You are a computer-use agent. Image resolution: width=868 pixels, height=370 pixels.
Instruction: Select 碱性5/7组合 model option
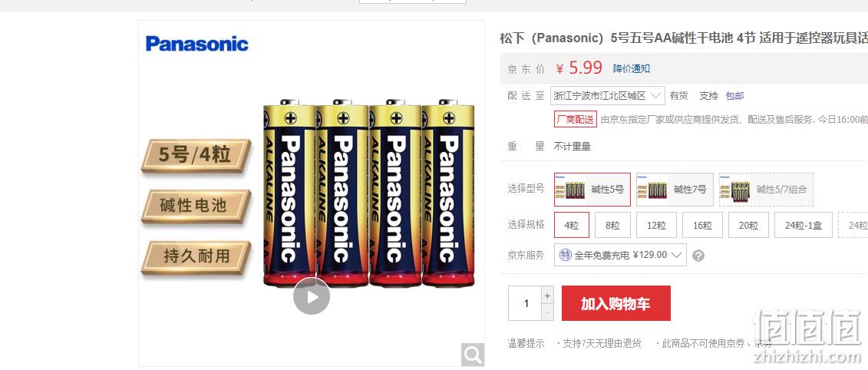(x=766, y=190)
